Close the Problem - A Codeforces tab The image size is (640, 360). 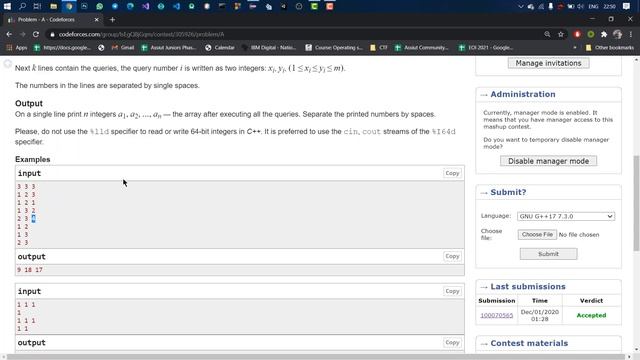pos(96,19)
